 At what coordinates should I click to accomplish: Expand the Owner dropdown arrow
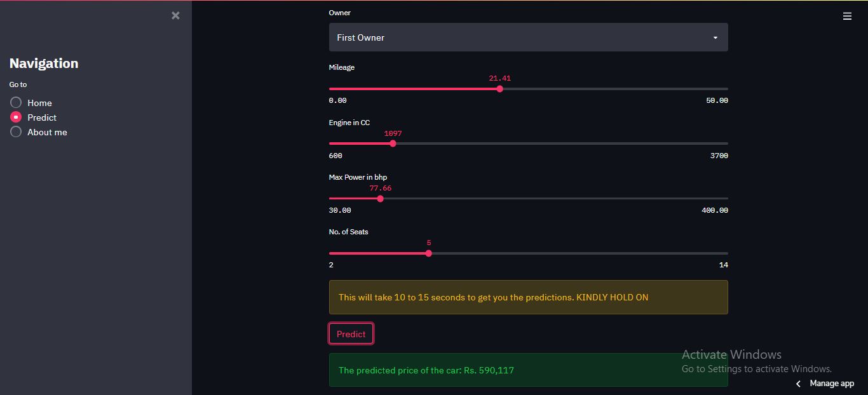715,37
